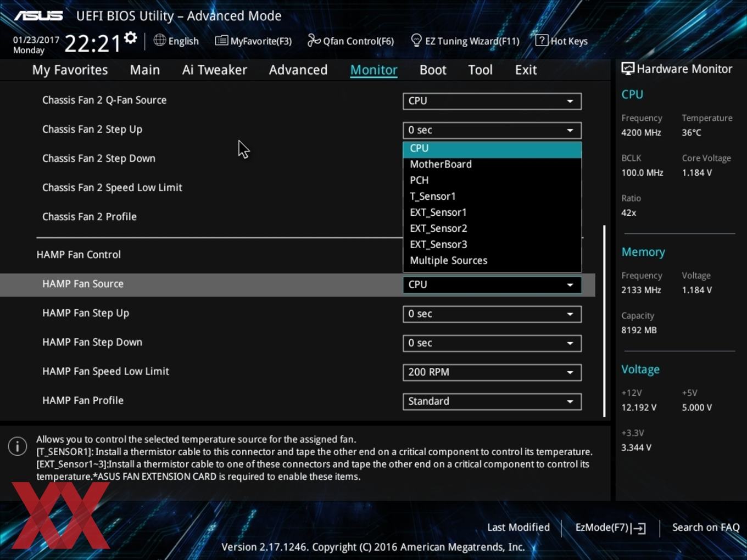Screen dimensions: 747x560
Task: Click the Hot Keys question mark icon
Action: coord(541,40)
